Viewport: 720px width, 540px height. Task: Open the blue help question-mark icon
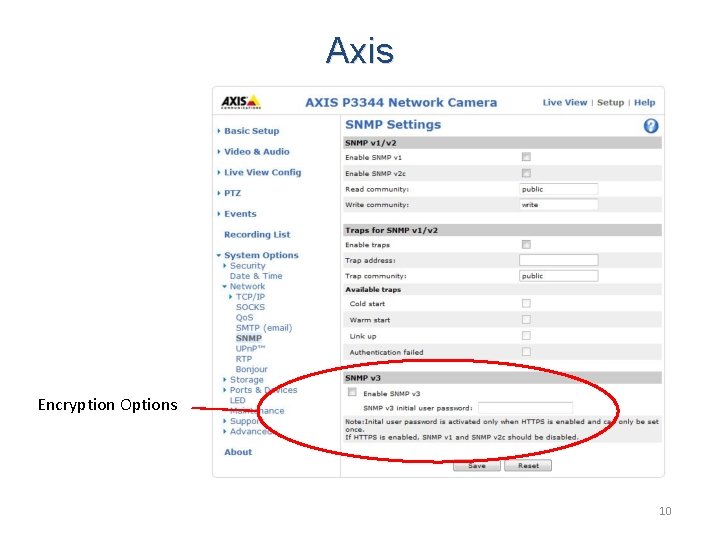pyautogui.click(x=651, y=126)
